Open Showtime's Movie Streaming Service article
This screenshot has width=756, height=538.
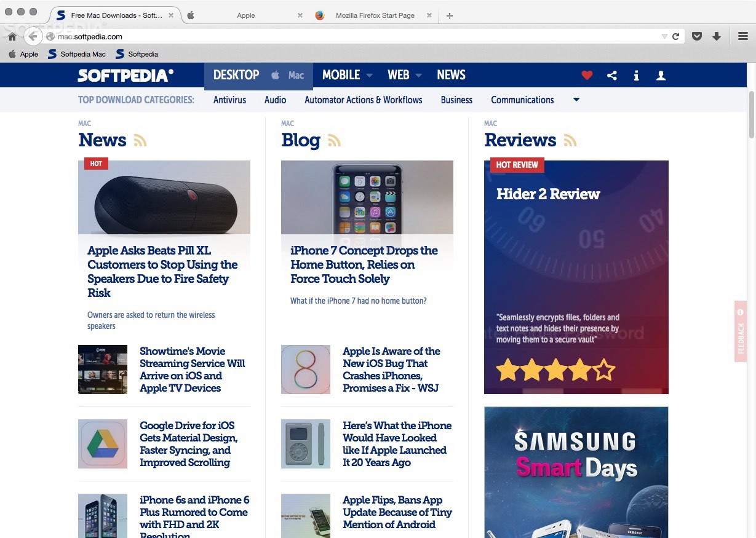(192, 370)
